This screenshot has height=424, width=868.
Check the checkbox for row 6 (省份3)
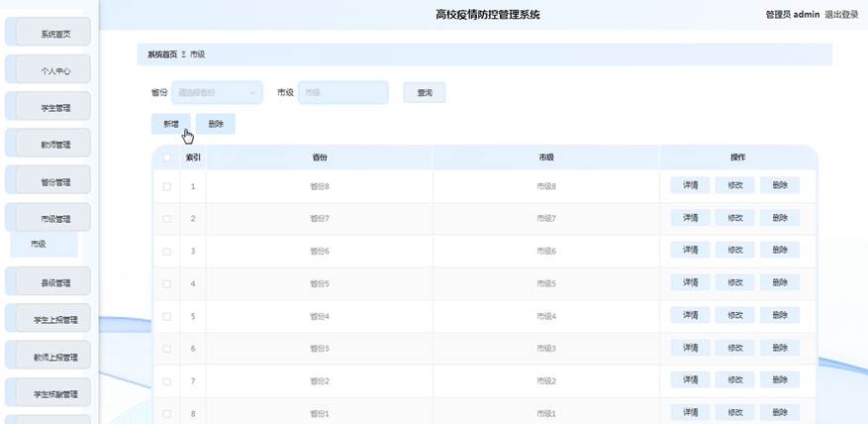coord(166,349)
